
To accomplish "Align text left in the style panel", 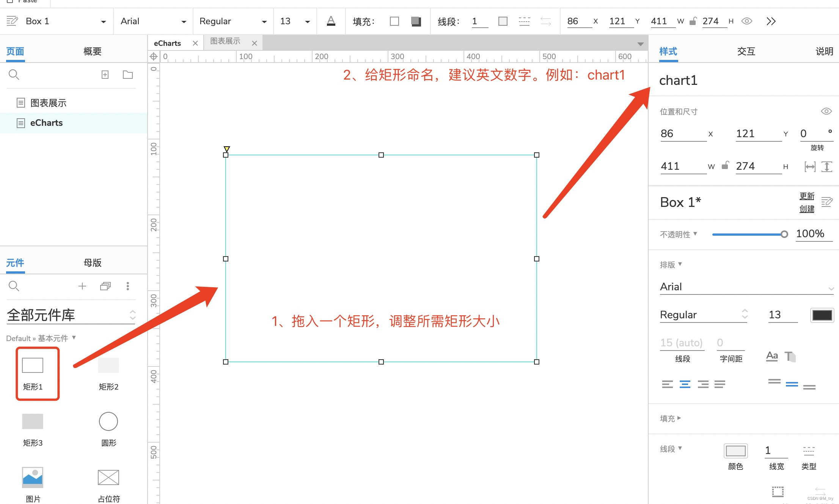I will (668, 385).
